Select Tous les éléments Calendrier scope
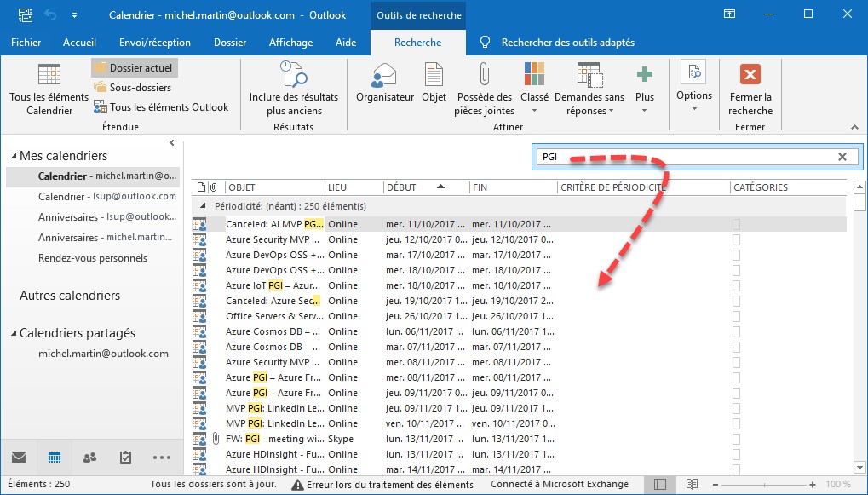Image resolution: width=868 pixels, height=495 pixels. [49, 88]
